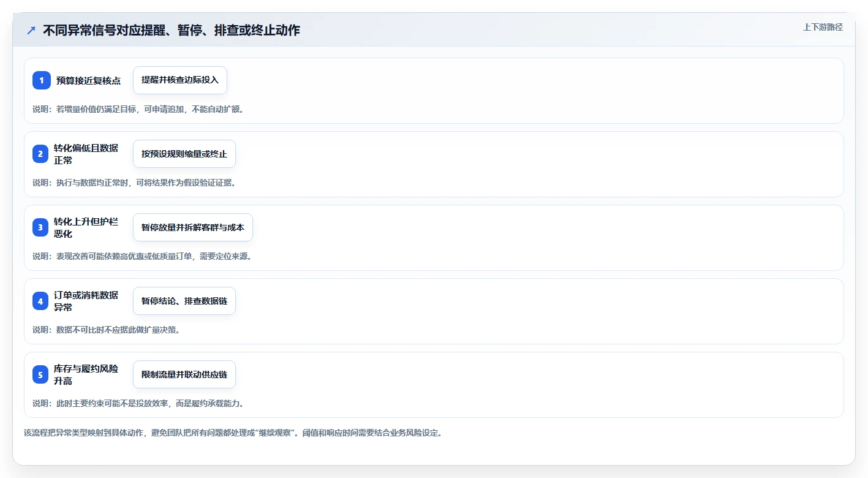Select step badge number 1
868x478 pixels.
click(42, 80)
